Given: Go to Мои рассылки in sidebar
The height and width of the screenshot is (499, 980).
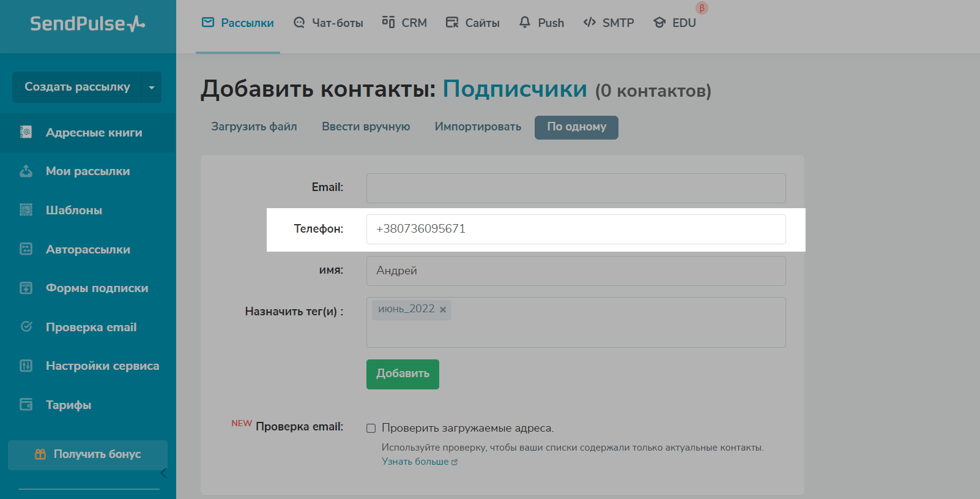Looking at the screenshot, I should [x=87, y=171].
